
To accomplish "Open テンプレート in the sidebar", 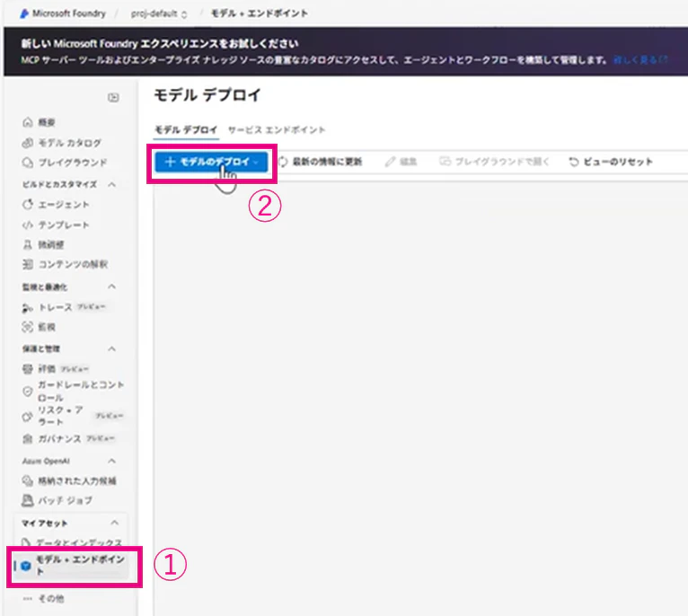I will point(56,224).
